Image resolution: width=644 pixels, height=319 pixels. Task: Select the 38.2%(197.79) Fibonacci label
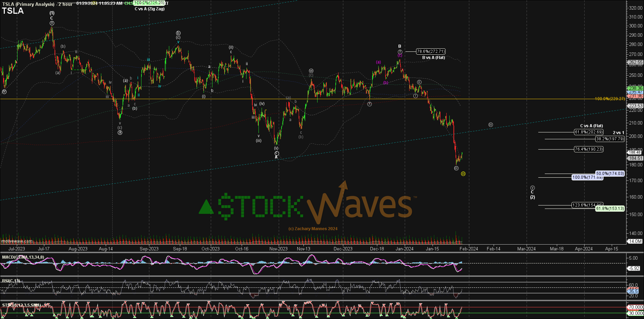point(610,139)
